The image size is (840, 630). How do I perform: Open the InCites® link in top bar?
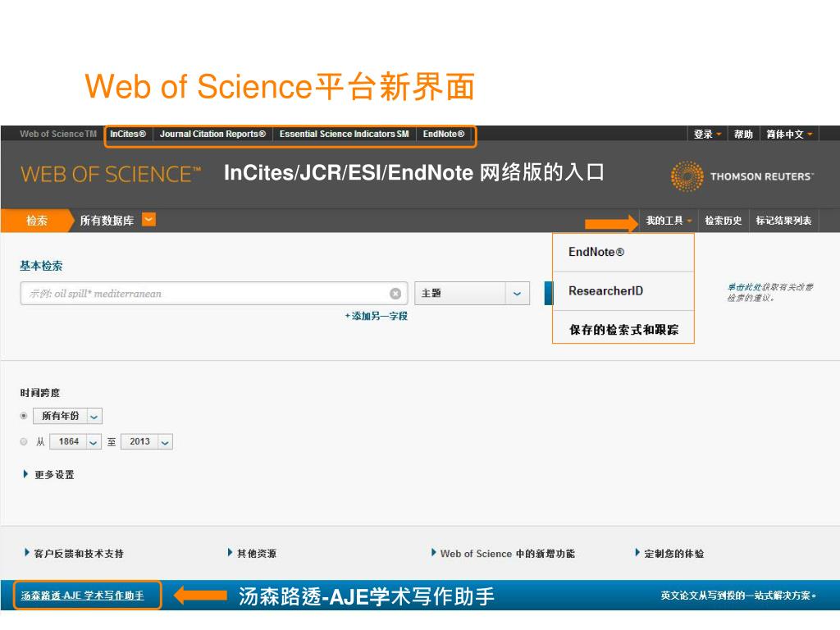pos(128,134)
